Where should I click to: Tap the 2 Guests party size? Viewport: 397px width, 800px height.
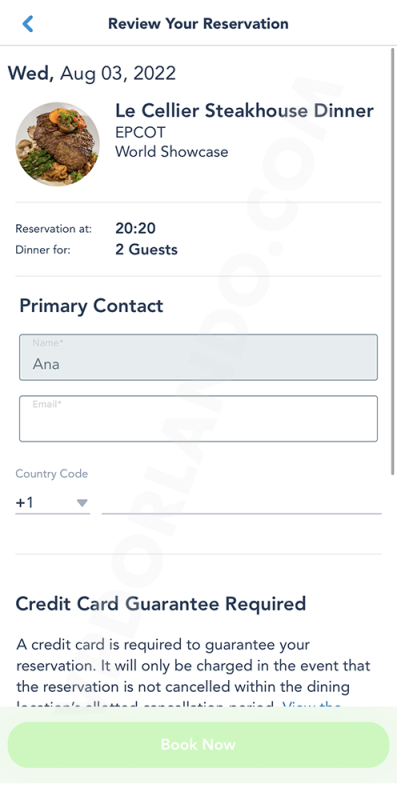(146, 249)
